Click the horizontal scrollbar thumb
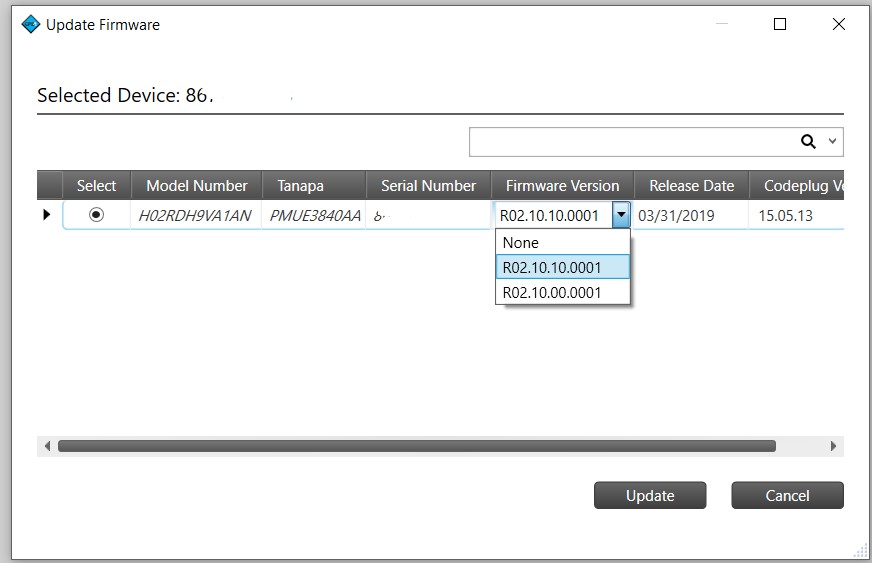This screenshot has height=563, width=872. coord(416,446)
